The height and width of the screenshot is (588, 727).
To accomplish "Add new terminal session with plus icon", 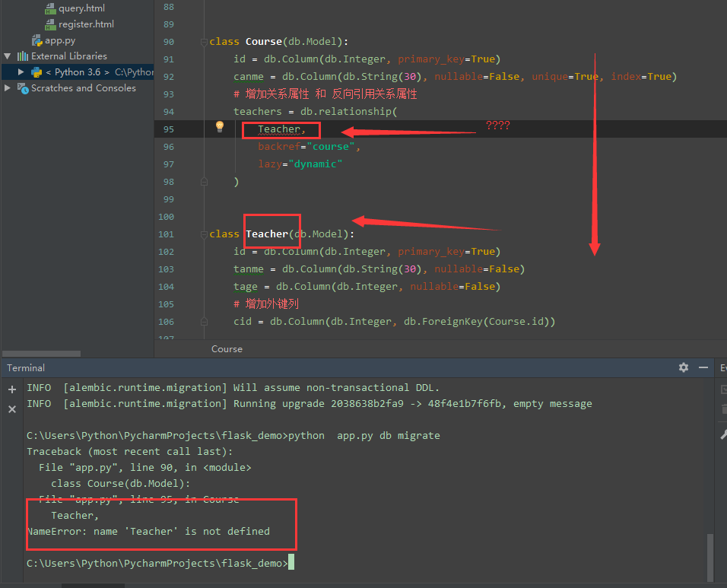I will (x=12, y=389).
